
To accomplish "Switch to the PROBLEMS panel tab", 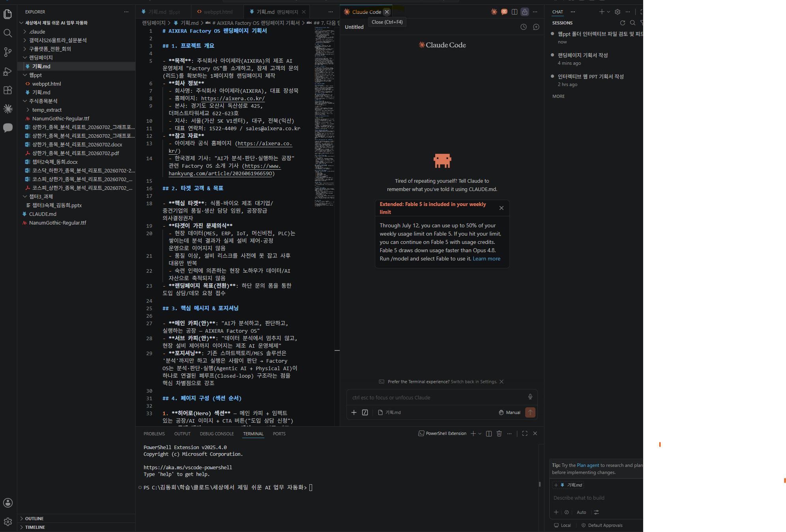I will [x=154, y=434].
